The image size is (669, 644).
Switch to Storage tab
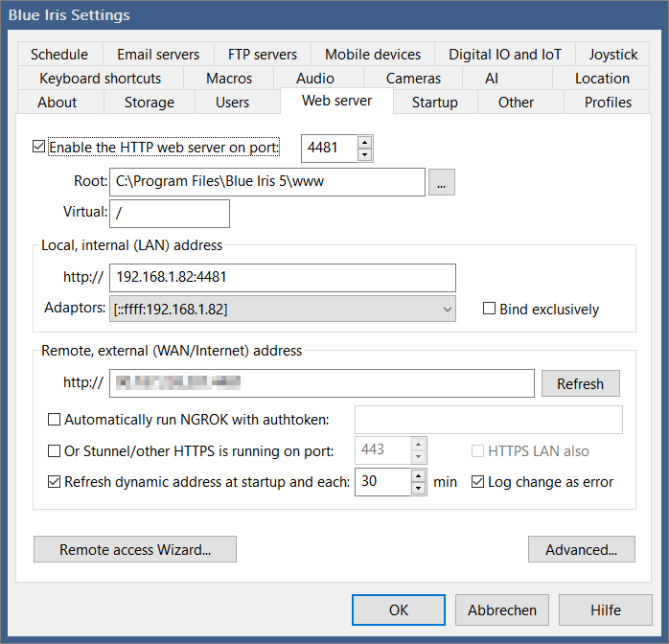pos(150,102)
